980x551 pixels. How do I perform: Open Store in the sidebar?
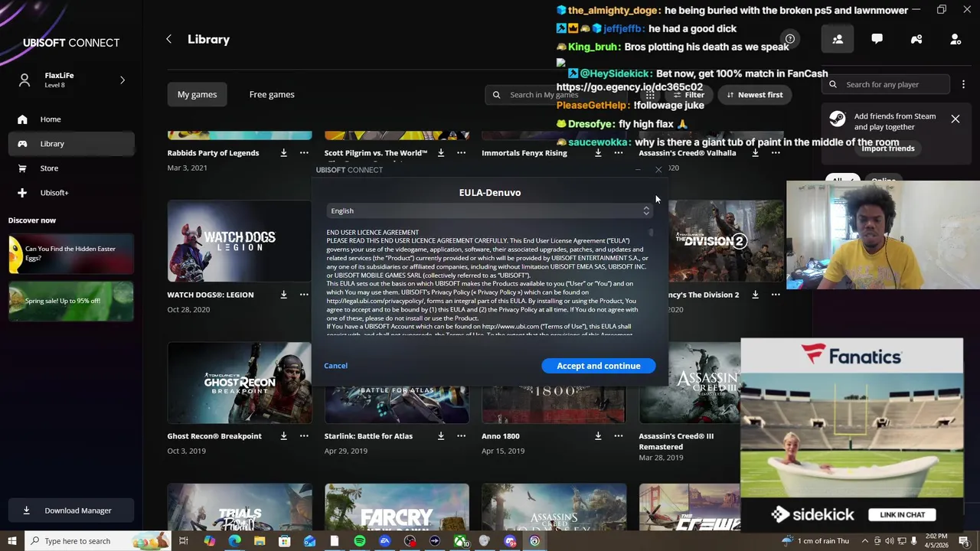71,168
